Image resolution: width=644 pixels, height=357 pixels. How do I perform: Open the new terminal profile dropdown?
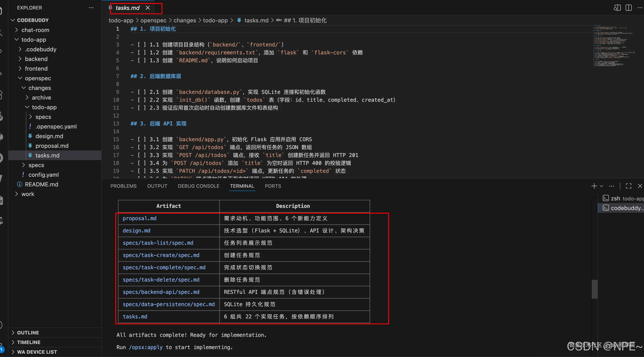click(601, 186)
